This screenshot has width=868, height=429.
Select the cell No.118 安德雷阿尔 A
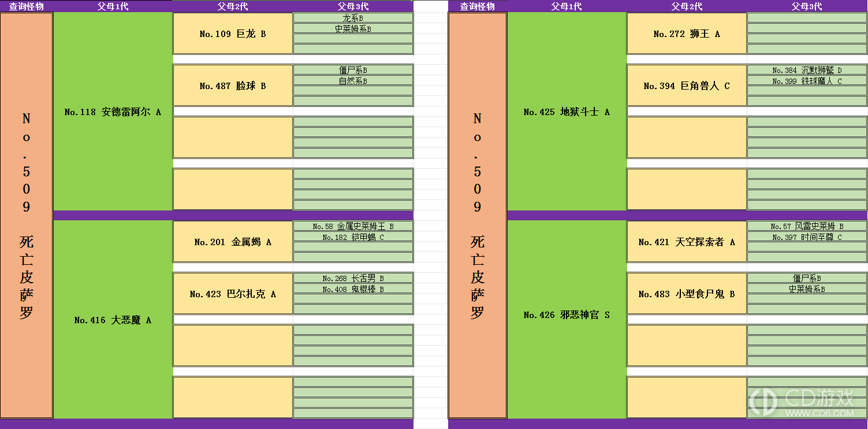click(113, 112)
